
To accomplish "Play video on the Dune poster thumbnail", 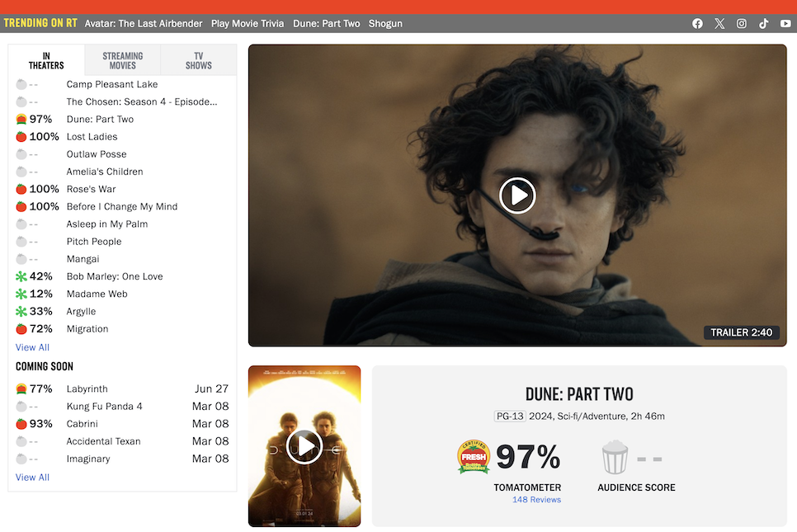I will pyautogui.click(x=304, y=447).
